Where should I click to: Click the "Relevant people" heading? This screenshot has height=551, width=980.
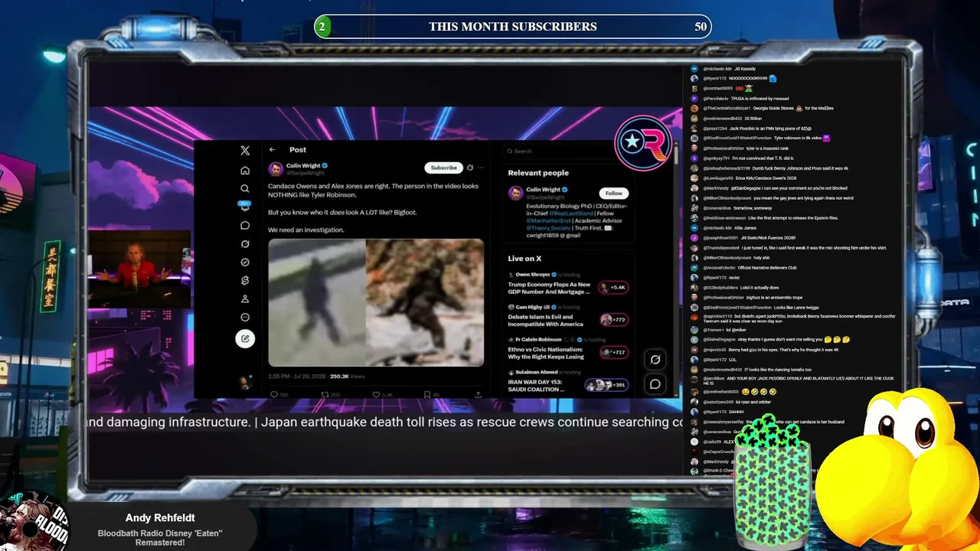(x=538, y=173)
